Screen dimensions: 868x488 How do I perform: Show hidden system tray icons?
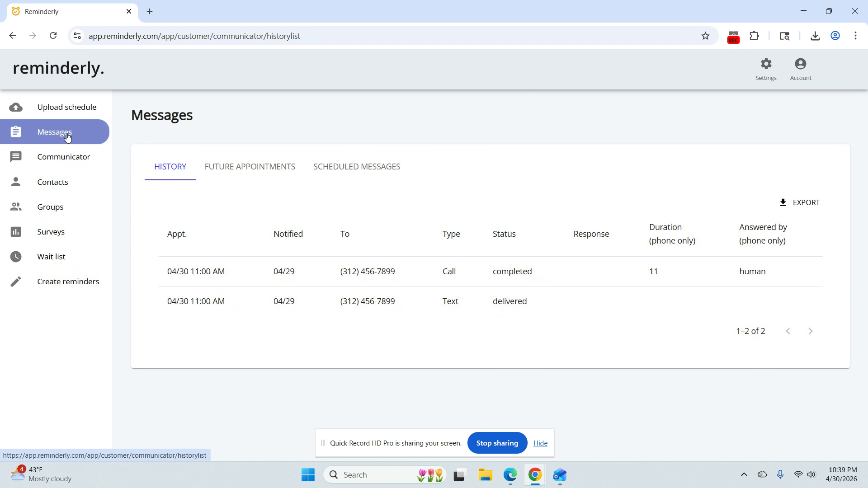pyautogui.click(x=744, y=474)
